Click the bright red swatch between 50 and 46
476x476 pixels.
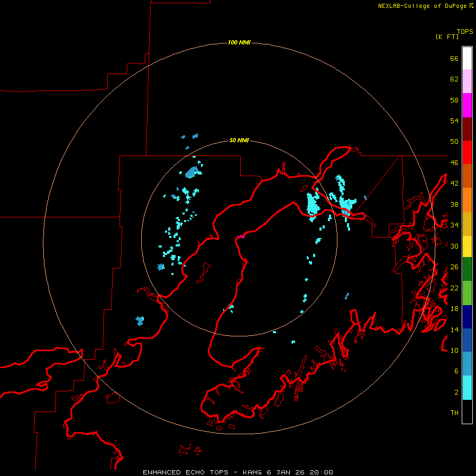point(467,152)
